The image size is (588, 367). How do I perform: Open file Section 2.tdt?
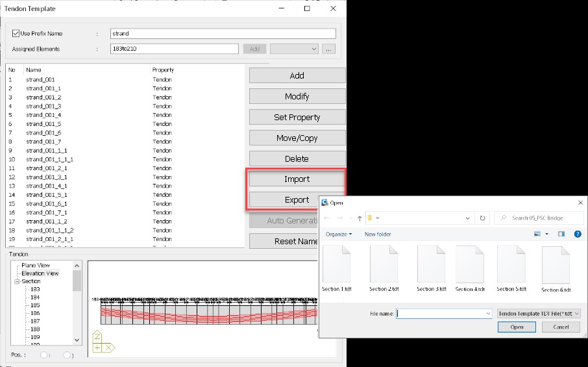[x=384, y=269]
